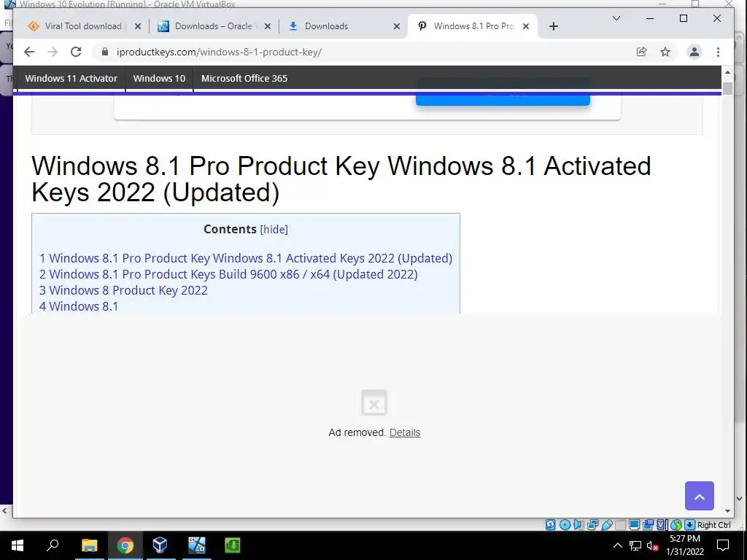Hide the Contents table
The image size is (747, 560).
[x=274, y=230]
